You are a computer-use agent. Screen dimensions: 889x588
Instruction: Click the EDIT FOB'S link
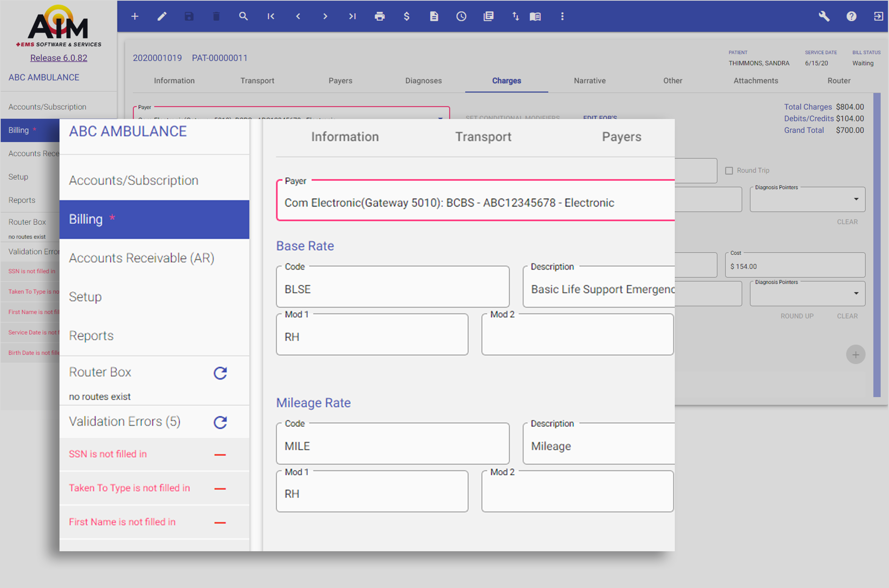click(600, 117)
